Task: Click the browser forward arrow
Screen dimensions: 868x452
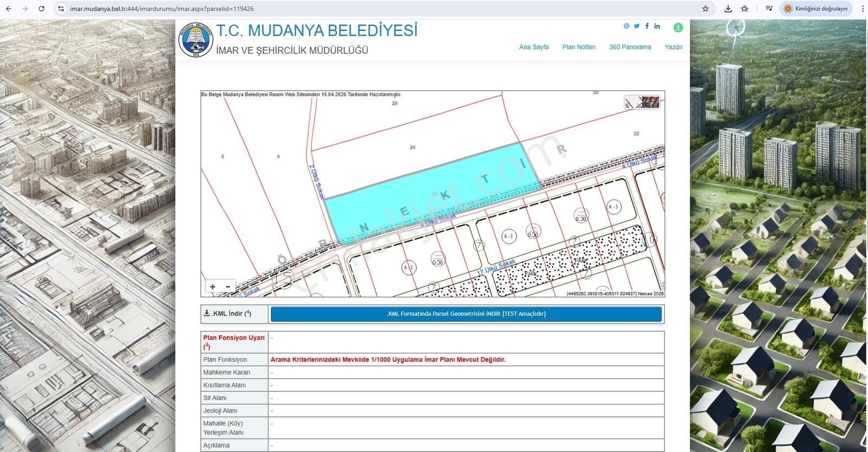Action: 25,9
